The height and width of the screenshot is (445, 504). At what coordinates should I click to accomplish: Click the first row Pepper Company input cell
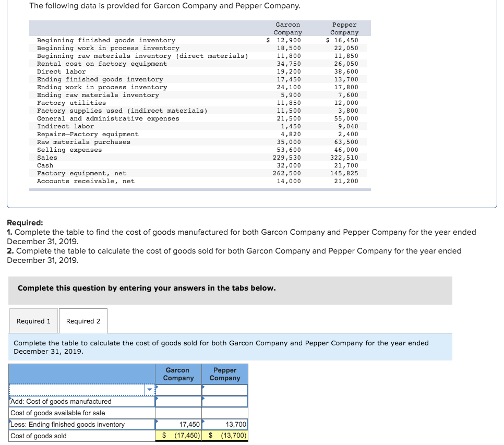click(x=225, y=390)
